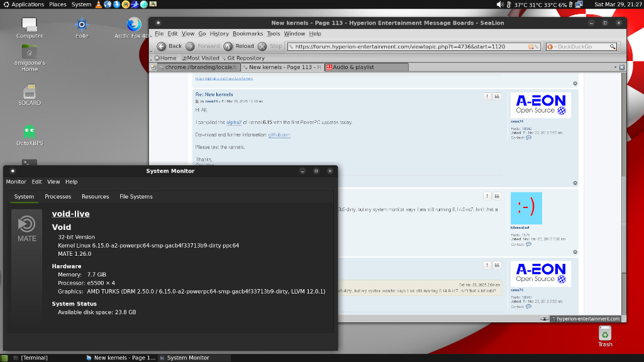Open Most Visited bookmarks folder
The image size is (644, 362).
pos(201,58)
